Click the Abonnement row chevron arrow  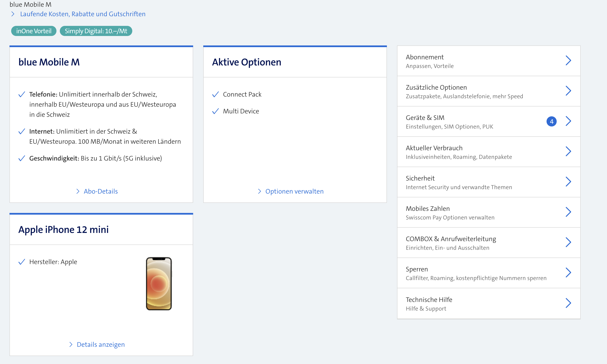click(568, 61)
